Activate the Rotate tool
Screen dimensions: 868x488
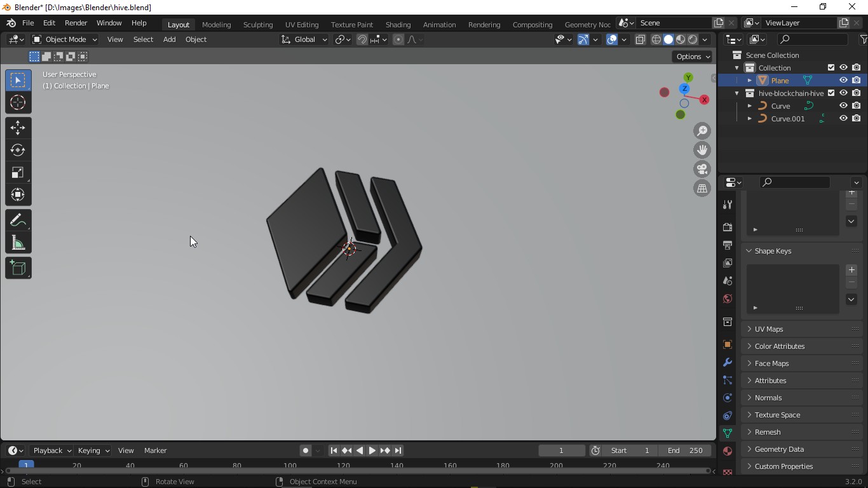point(18,150)
